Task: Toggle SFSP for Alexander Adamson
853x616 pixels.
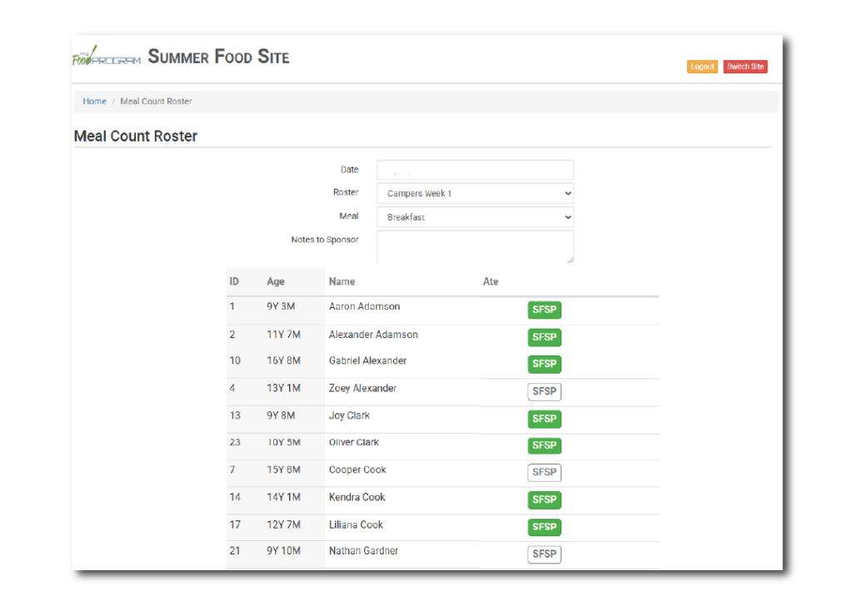Action: pos(544,337)
